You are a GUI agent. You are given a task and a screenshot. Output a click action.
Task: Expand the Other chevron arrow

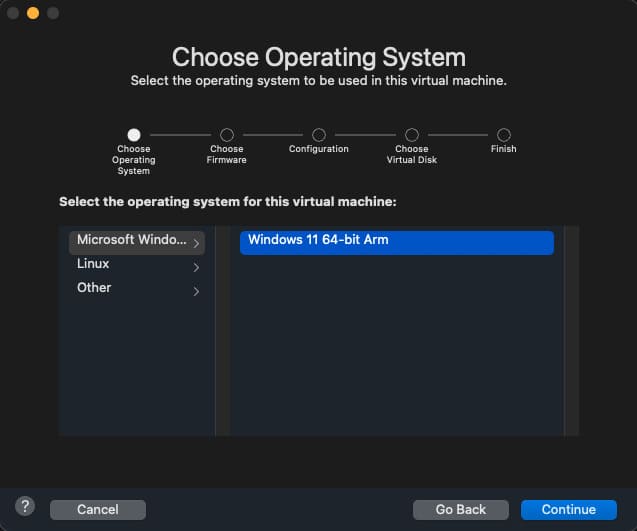(196, 292)
